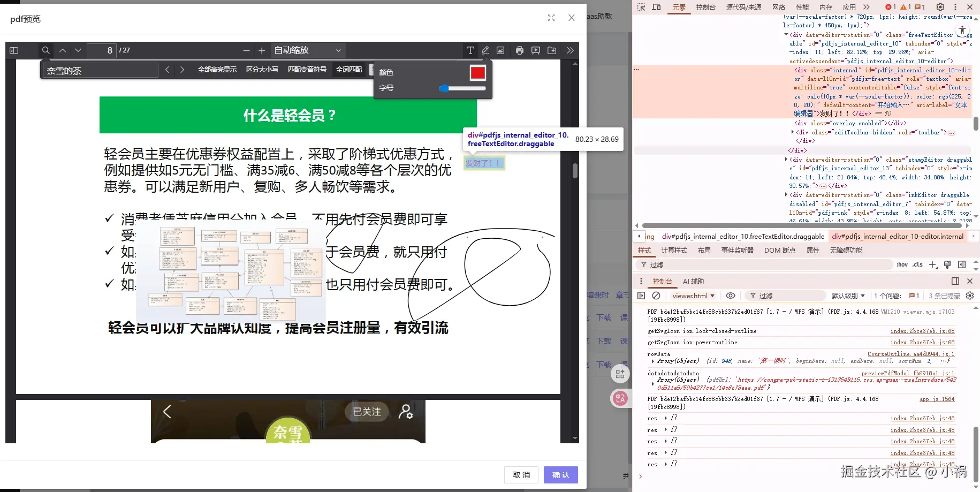Toggle 区分大小写 match case option

(x=262, y=69)
